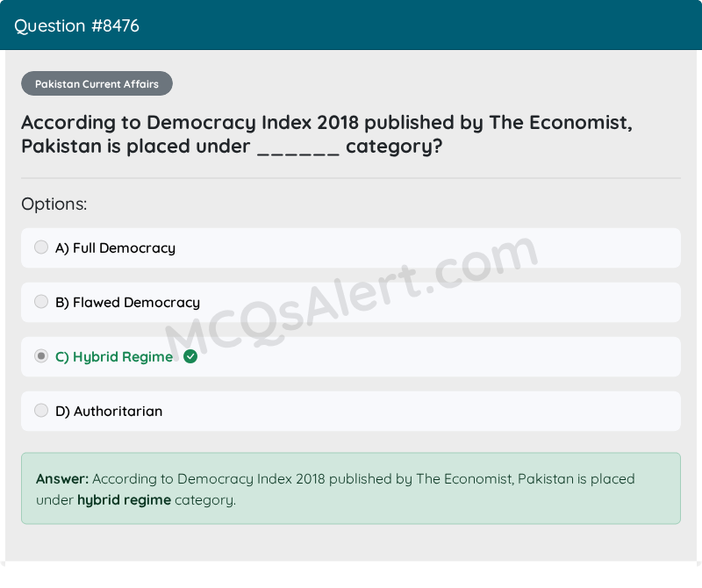The width and height of the screenshot is (702, 588).
Task: Open the Pakistan Current Affairs category tag
Action: click(97, 83)
